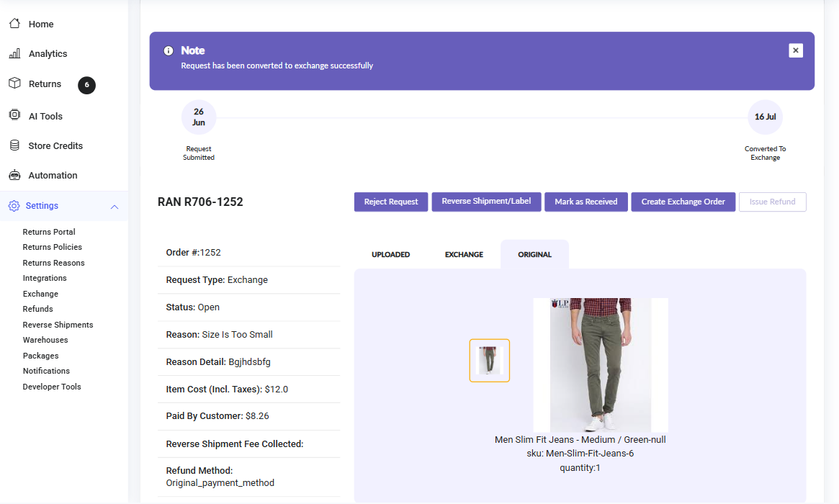Dismiss the Note banner with X

coord(795,50)
